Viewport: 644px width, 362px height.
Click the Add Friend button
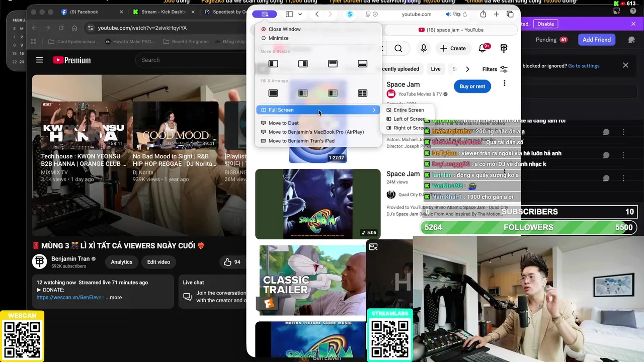pos(596,40)
